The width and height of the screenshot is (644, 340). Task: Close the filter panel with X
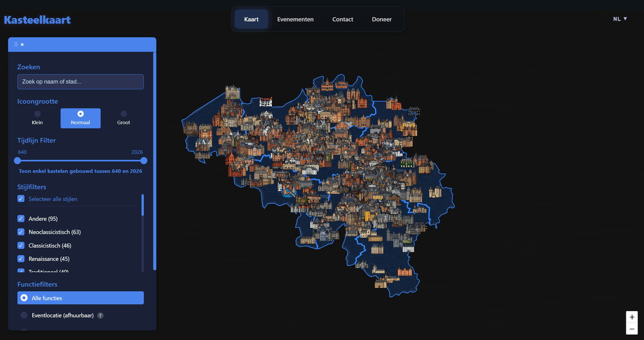[x=22, y=45]
